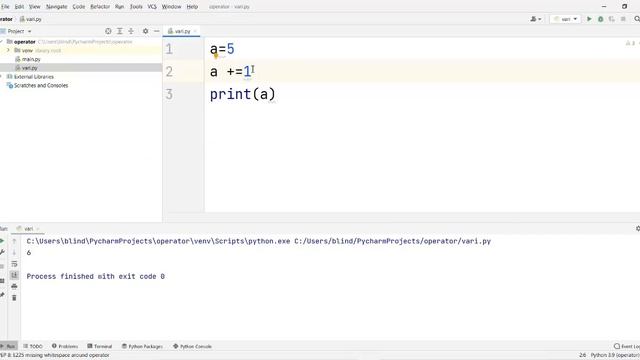Close the vari.py editor tab
Screen dimensions: 640x360
195,31
